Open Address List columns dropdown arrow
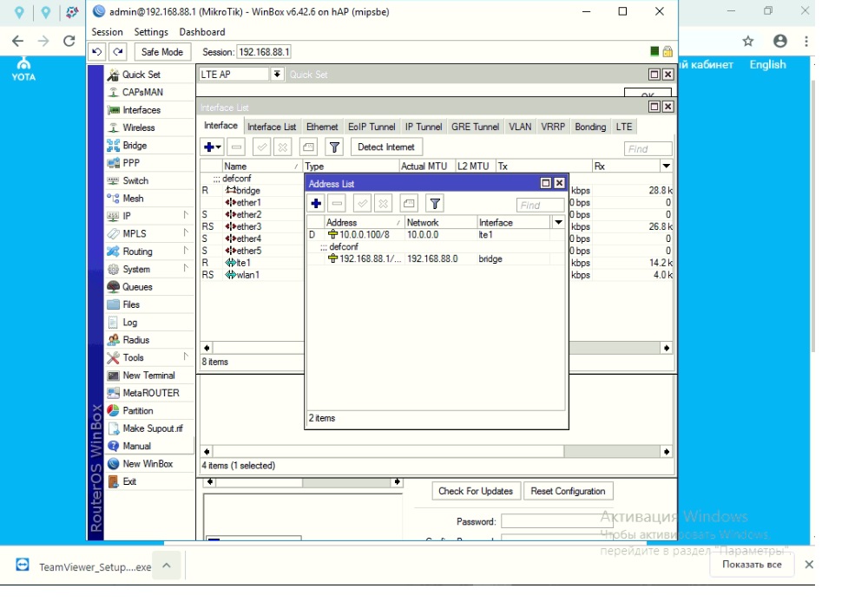 (x=558, y=222)
